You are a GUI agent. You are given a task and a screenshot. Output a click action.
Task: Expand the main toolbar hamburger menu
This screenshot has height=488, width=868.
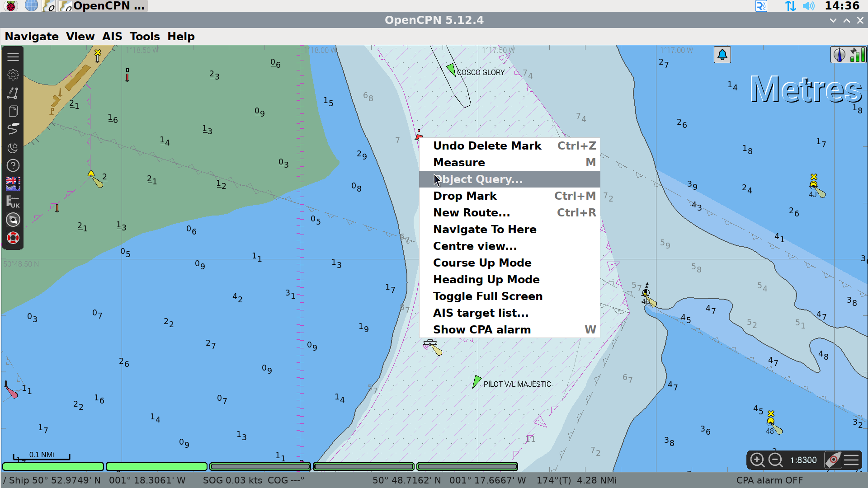pos(13,57)
